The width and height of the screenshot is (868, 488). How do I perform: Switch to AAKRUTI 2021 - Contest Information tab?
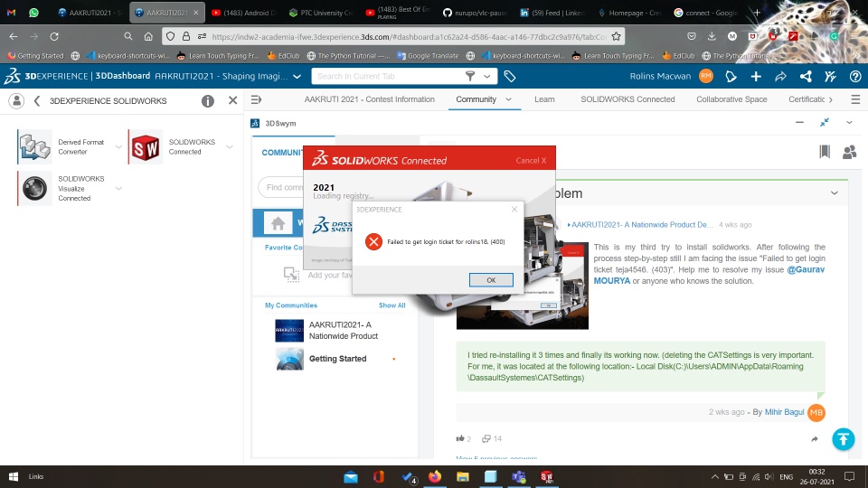pos(369,99)
